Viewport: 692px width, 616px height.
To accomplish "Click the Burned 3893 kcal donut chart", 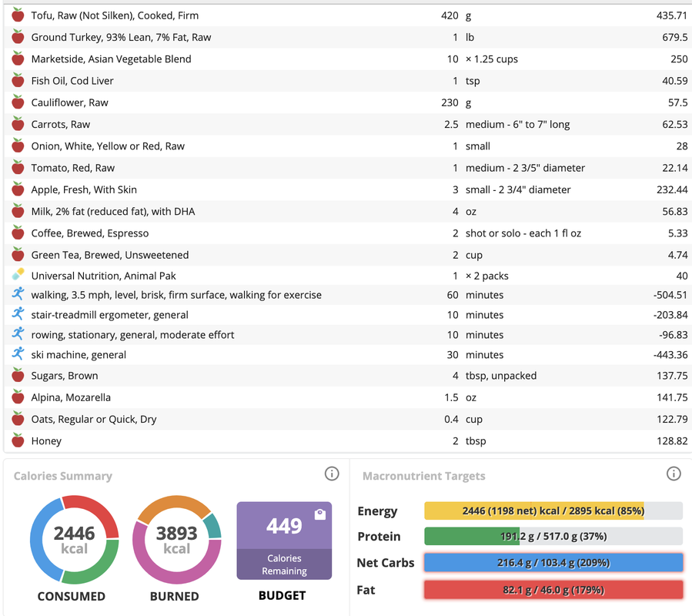I will 176,540.
